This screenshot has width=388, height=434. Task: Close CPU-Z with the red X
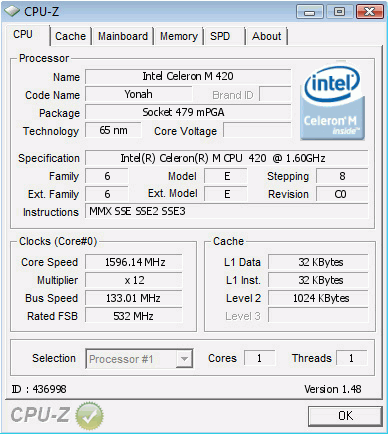pyautogui.click(x=369, y=12)
